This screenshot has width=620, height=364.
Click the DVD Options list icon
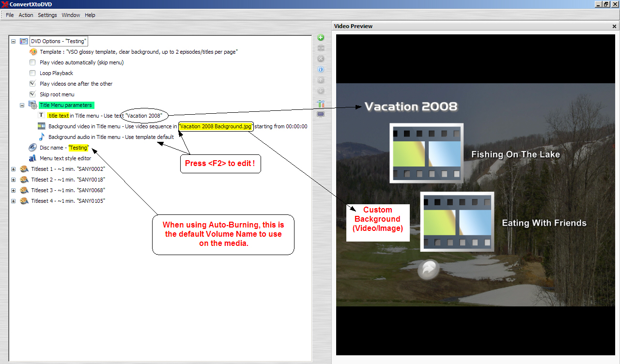coord(24,41)
